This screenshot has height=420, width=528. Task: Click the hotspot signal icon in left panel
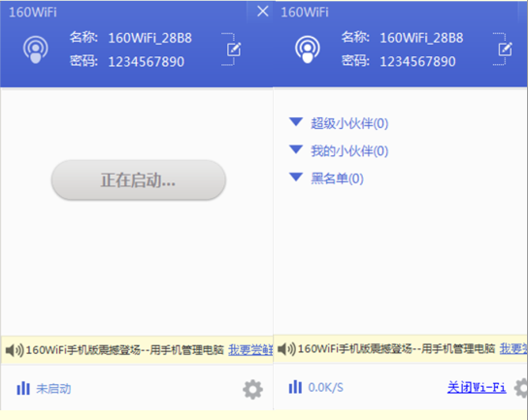tap(35, 49)
